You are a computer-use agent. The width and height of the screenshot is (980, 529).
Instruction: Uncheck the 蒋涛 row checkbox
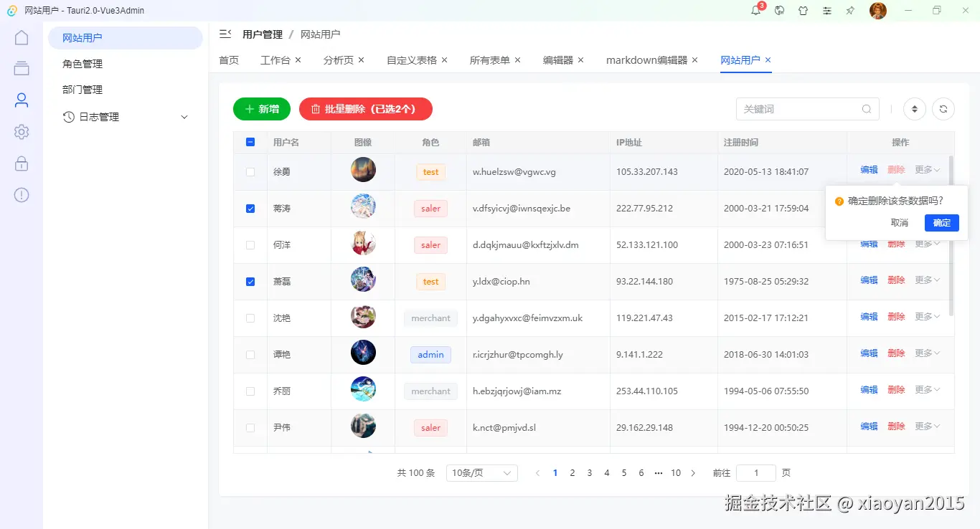pos(250,208)
